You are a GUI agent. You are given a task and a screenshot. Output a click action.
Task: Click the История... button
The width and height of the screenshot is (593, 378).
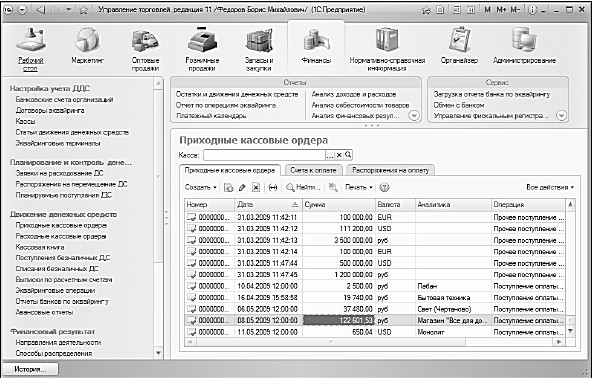pos(30,369)
